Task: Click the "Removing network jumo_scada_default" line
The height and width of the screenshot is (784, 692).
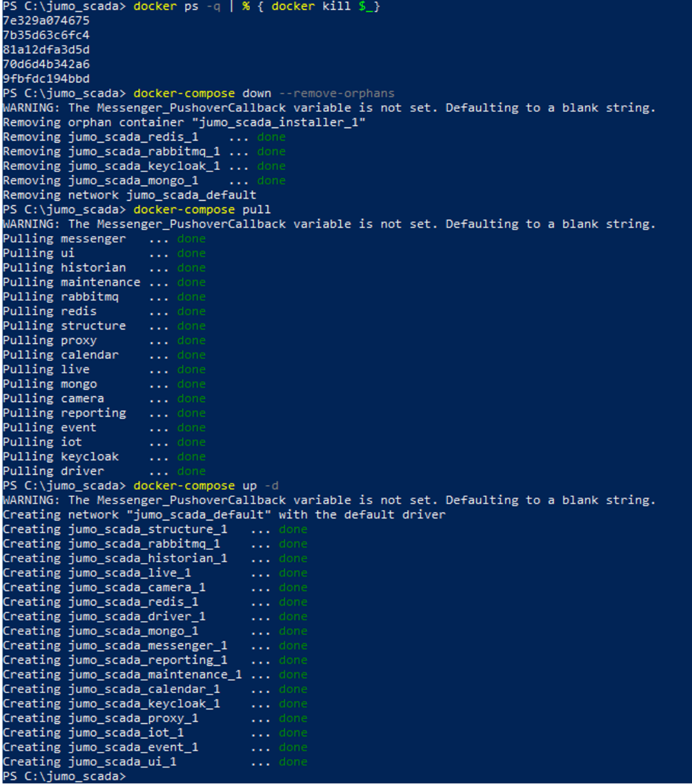Action: pyautogui.click(x=130, y=195)
